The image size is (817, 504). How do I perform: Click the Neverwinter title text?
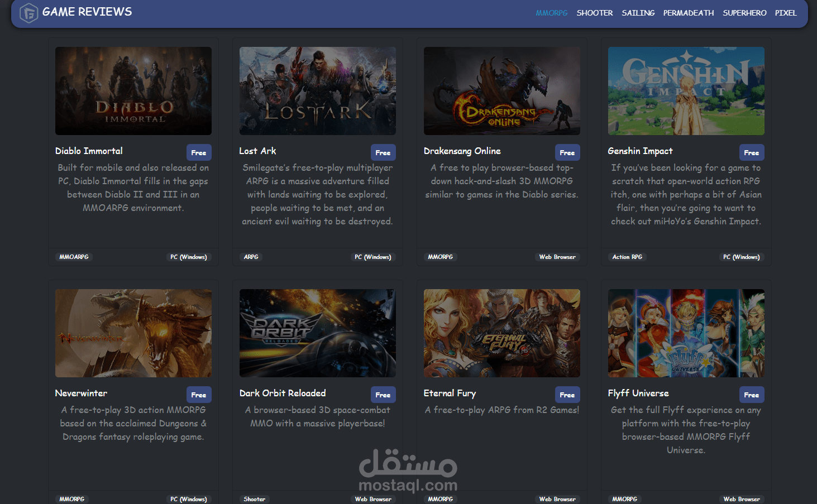click(81, 393)
